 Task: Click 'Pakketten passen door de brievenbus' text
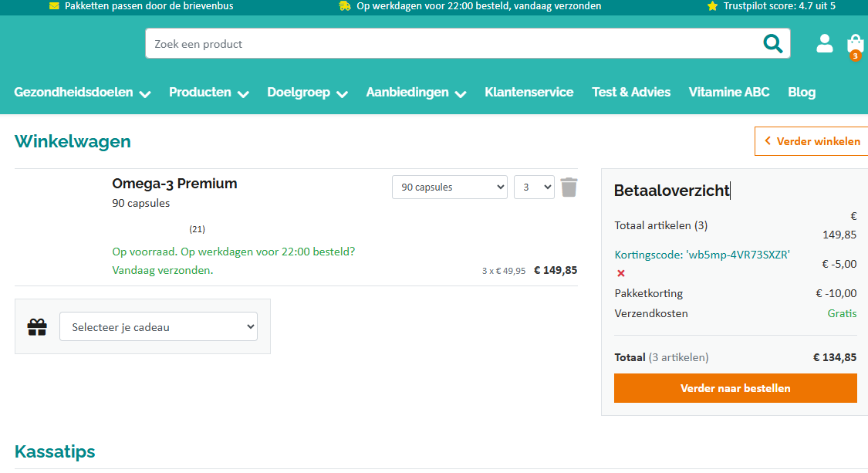[149, 6]
